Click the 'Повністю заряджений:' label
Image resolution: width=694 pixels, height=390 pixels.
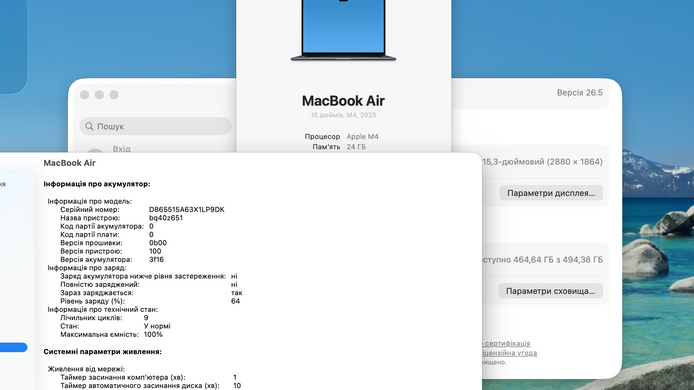[100, 285]
